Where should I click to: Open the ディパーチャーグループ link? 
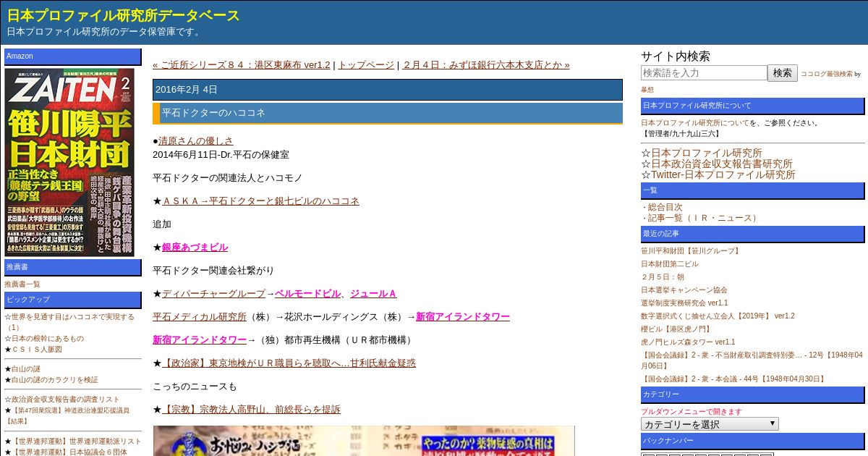pos(213,293)
